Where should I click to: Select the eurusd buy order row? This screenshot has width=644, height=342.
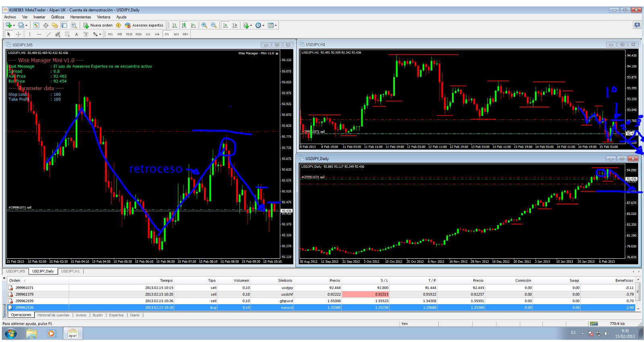tap(322, 307)
